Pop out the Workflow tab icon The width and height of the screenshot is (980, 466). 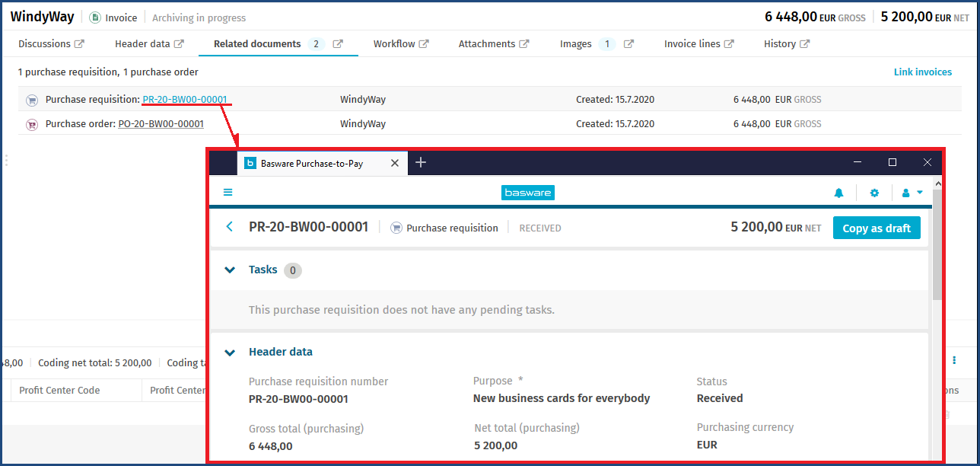click(x=424, y=44)
